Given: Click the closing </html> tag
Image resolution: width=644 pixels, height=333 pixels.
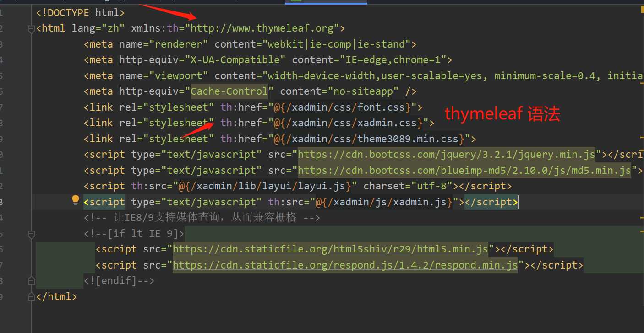Looking at the screenshot, I should (x=56, y=297).
